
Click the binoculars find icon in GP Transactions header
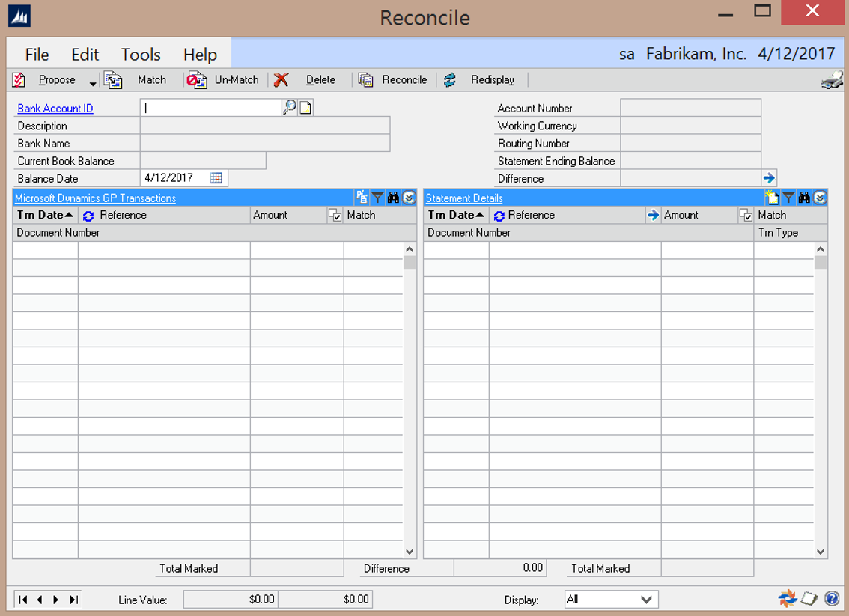(x=393, y=198)
